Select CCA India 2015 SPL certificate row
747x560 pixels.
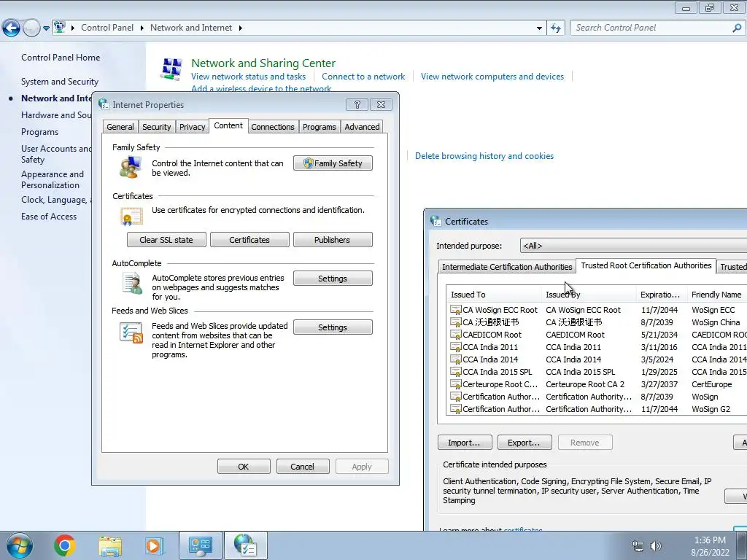(x=598, y=371)
